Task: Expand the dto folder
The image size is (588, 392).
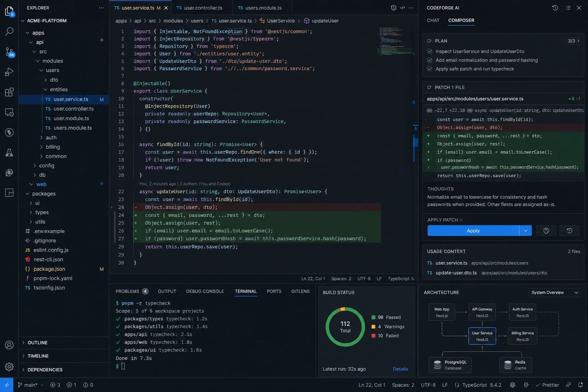Action: point(46,80)
